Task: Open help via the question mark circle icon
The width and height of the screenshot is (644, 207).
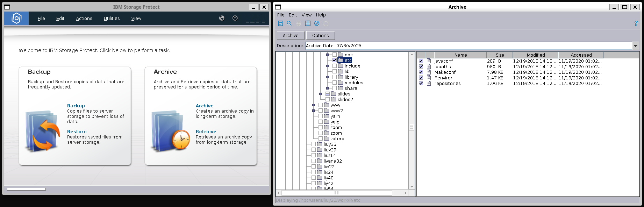Action: click(235, 18)
